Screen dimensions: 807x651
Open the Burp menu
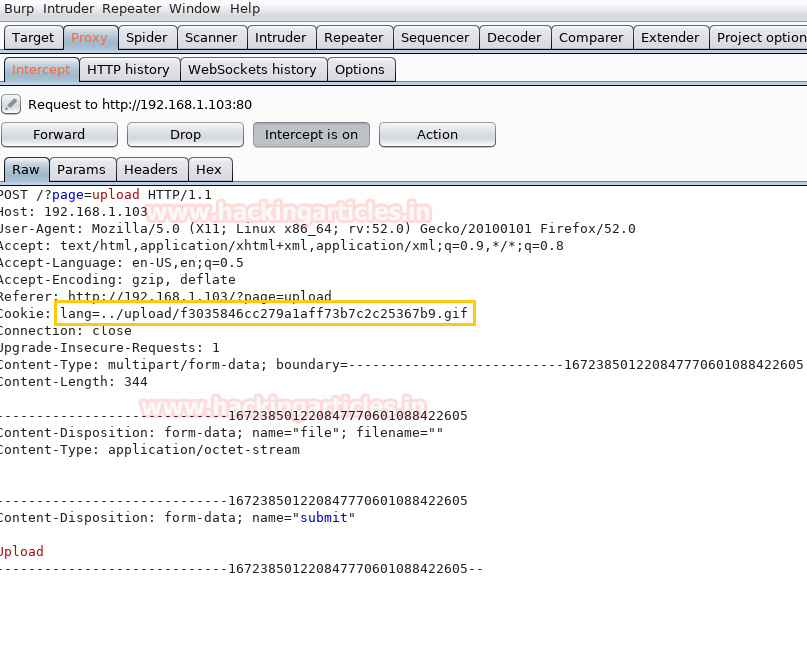point(19,9)
